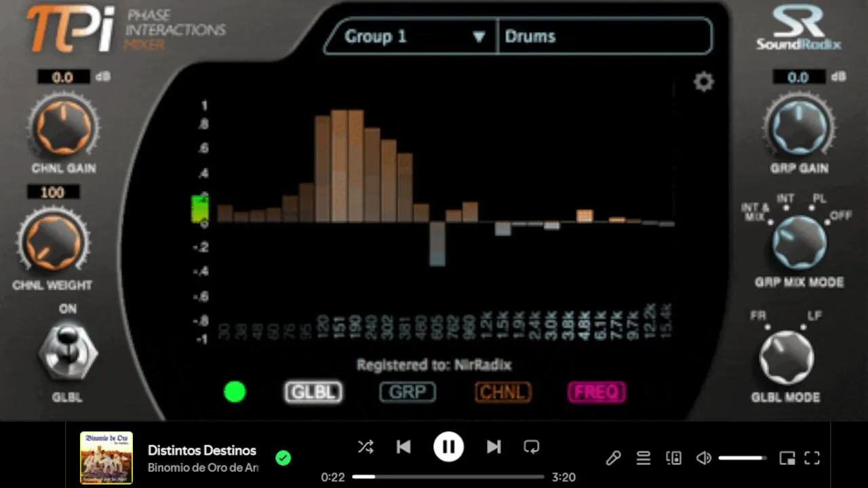Click the SoundRadix logo
This screenshot has height=488, width=868.
tap(798, 28)
